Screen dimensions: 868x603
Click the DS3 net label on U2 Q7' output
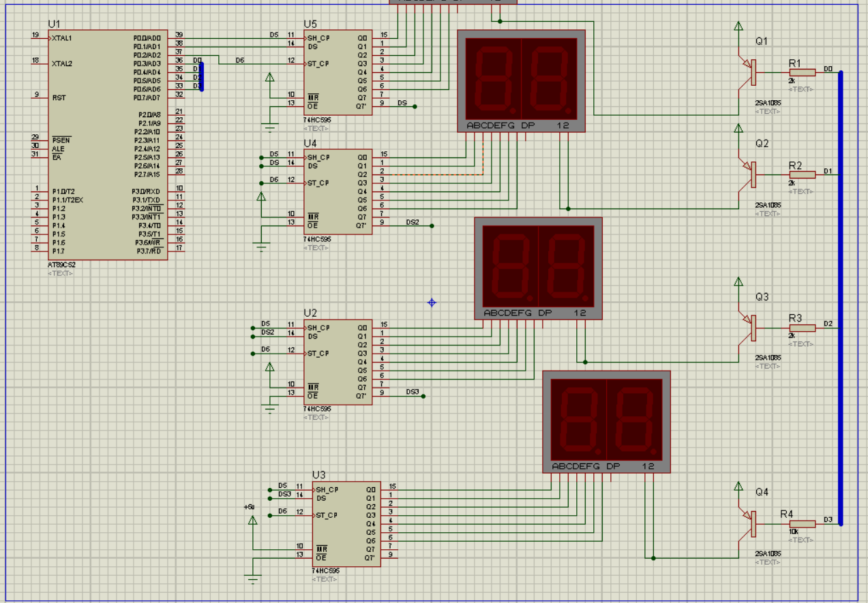(x=413, y=392)
